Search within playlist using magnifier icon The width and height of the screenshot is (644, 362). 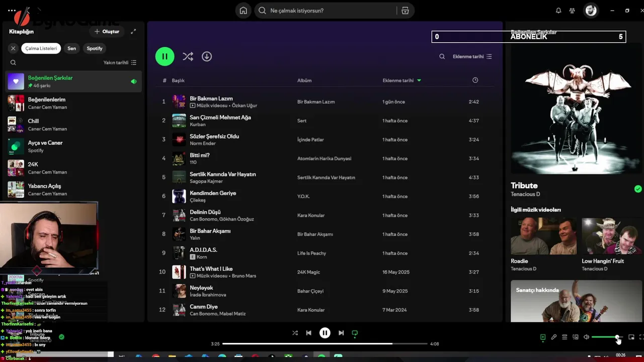tap(442, 56)
